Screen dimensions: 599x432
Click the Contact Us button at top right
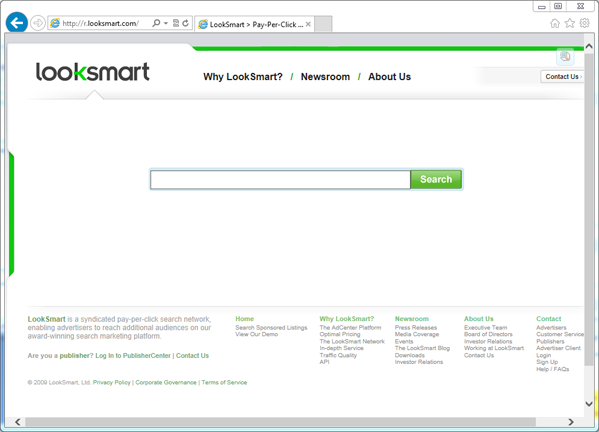click(562, 77)
